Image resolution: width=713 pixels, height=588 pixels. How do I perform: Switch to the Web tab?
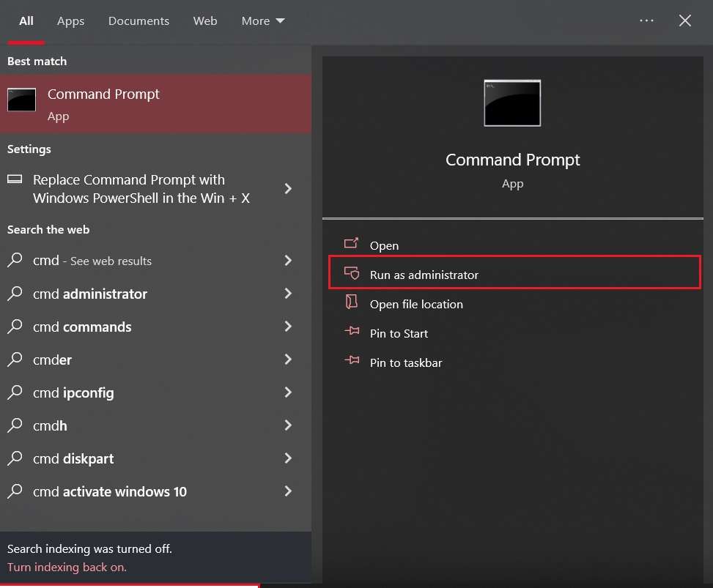tap(205, 21)
